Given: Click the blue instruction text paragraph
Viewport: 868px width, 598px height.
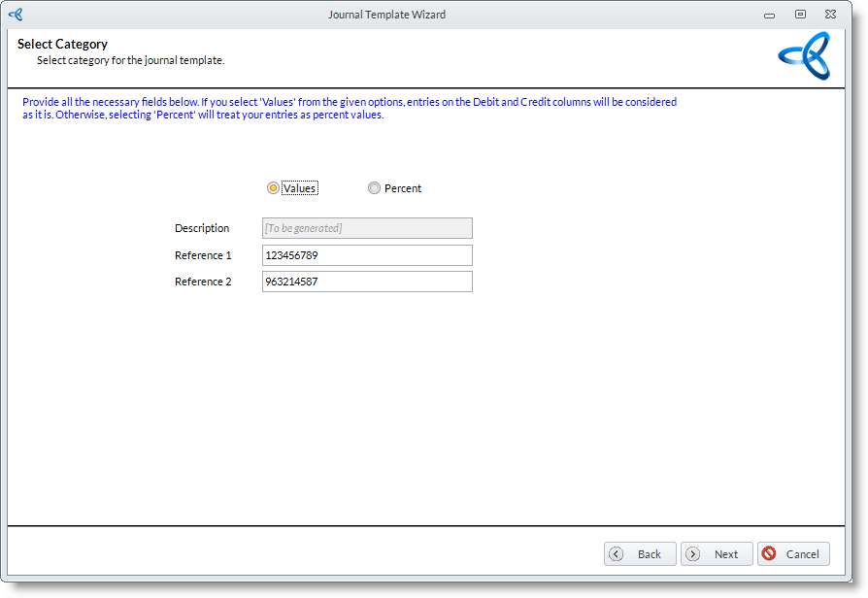Looking at the screenshot, I should pyautogui.click(x=350, y=108).
